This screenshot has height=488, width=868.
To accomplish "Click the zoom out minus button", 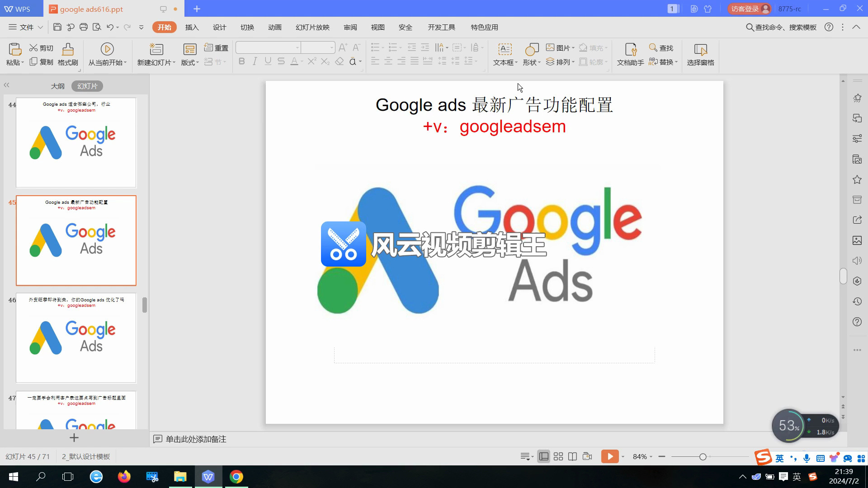I will click(662, 456).
